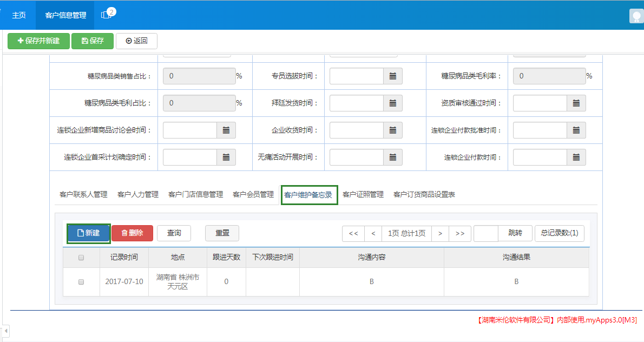Image resolution: width=644 pixels, height=342 pixels.
Task: Open the user avatar icon top right
Action: (x=636, y=16)
